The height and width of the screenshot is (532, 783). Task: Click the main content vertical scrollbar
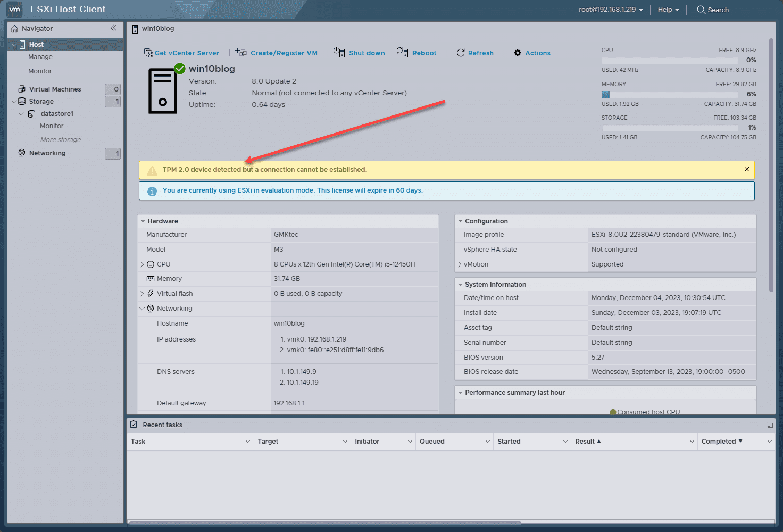(x=771, y=165)
